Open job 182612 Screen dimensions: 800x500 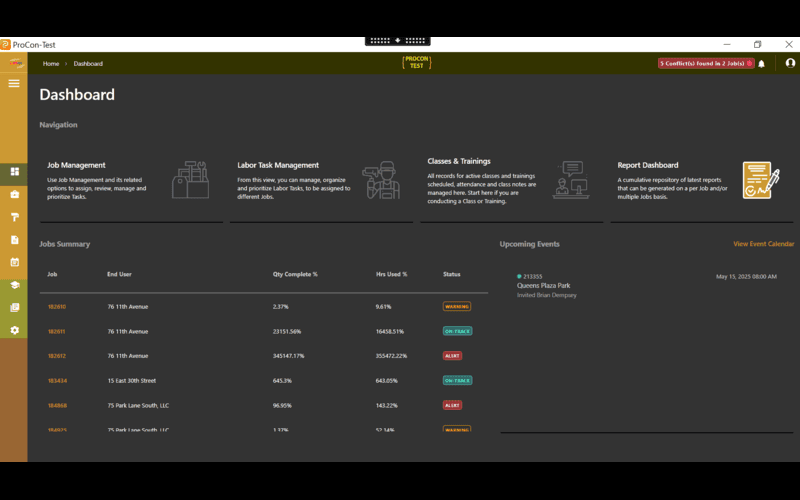pyautogui.click(x=57, y=356)
